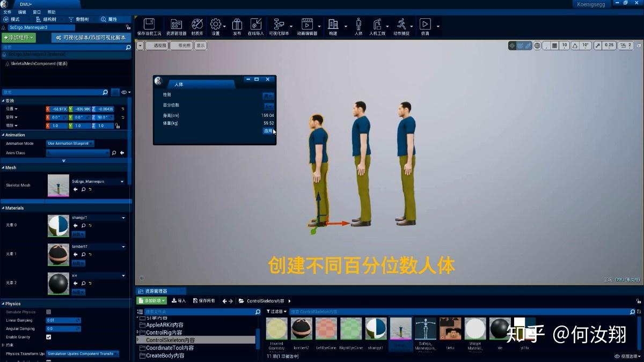Enable the Simulate Physics checkbox
This screenshot has width=644, height=362.
48,312
